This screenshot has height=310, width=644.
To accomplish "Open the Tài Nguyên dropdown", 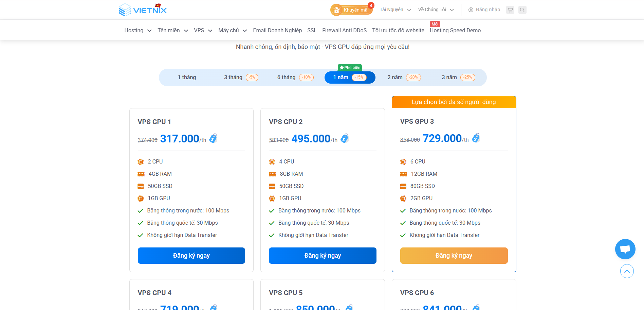I will click(395, 10).
